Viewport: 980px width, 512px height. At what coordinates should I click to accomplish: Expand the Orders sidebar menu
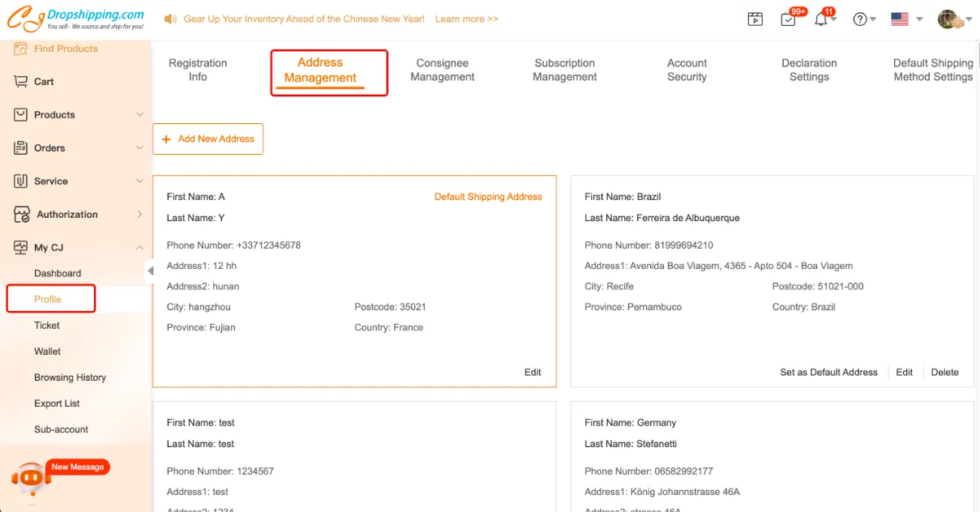139,148
